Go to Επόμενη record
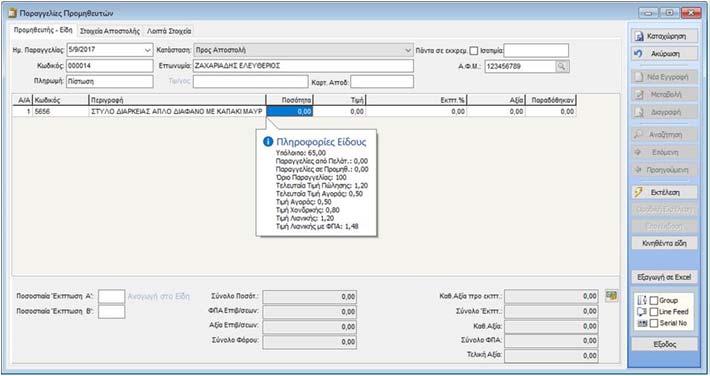 (664, 152)
